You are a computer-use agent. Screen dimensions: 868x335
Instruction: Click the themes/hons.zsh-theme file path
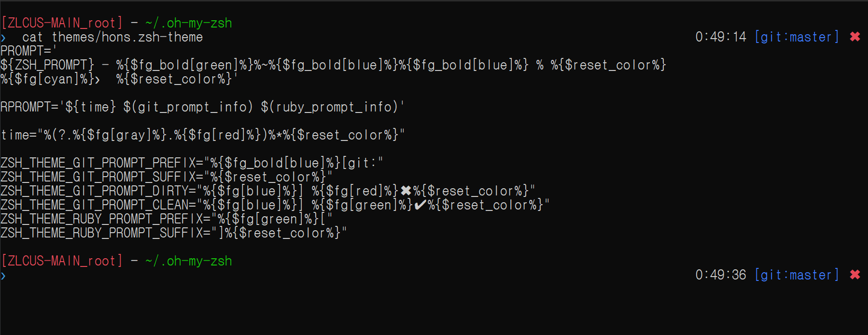(x=127, y=37)
